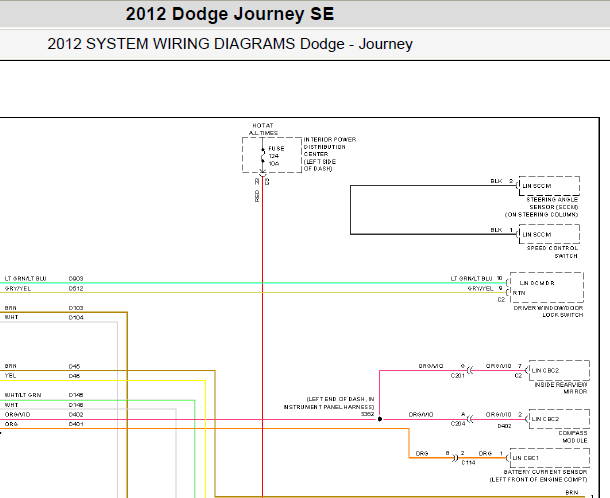
Task: Click 'STEERING ANGLE SENSOR (SCCM)' component label
Action: tap(552, 203)
